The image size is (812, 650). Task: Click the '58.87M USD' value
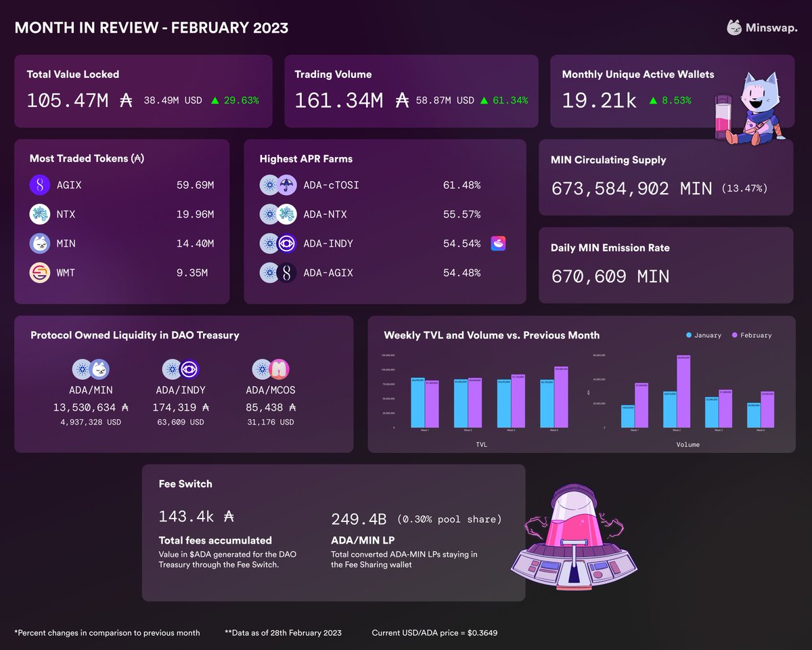pyautogui.click(x=445, y=100)
